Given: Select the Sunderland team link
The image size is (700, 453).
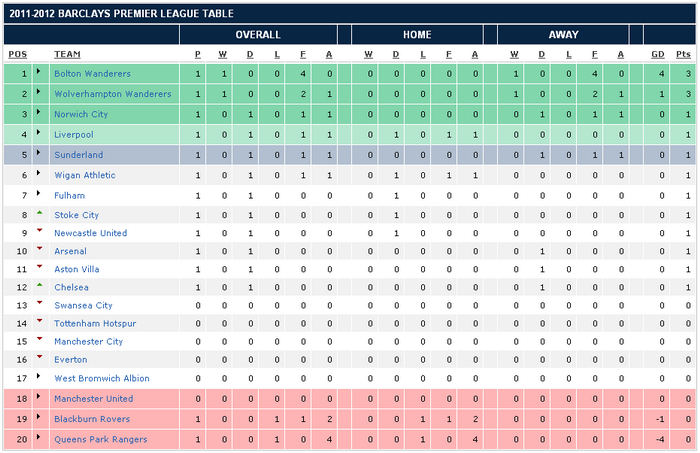Looking at the screenshot, I should (78, 156).
